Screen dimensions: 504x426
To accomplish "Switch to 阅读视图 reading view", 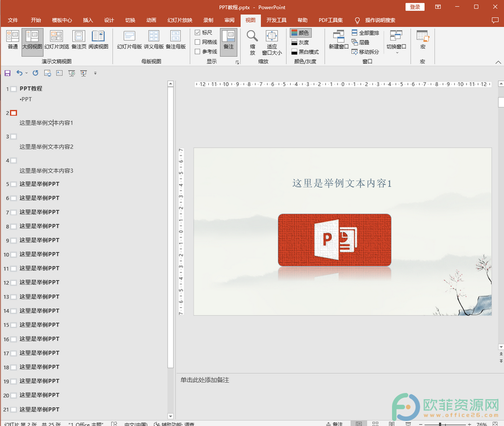I will click(99, 40).
